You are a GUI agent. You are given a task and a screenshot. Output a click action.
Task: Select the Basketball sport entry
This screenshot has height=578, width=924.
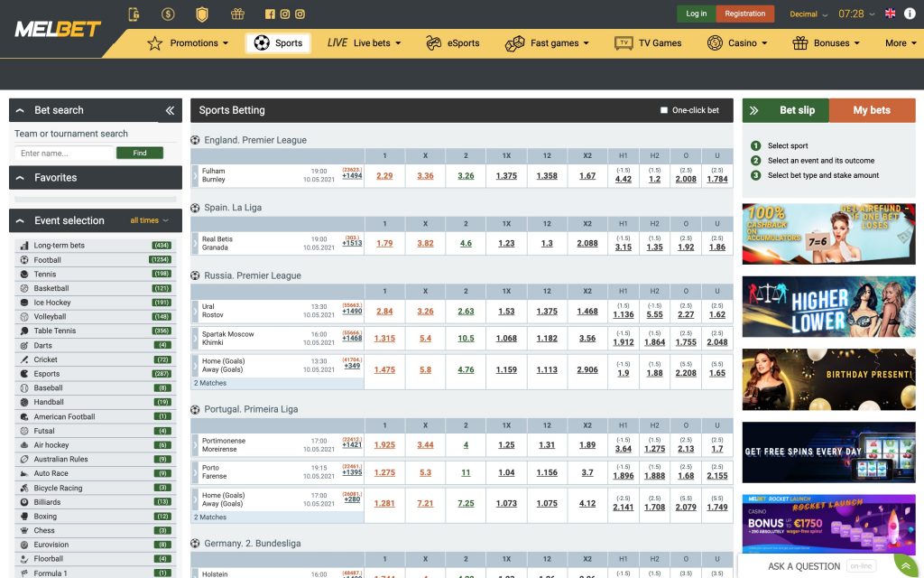(x=96, y=288)
